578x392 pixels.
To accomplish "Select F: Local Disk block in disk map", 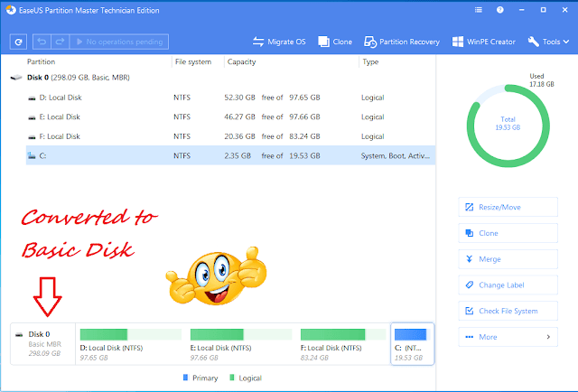I will 343,344.
